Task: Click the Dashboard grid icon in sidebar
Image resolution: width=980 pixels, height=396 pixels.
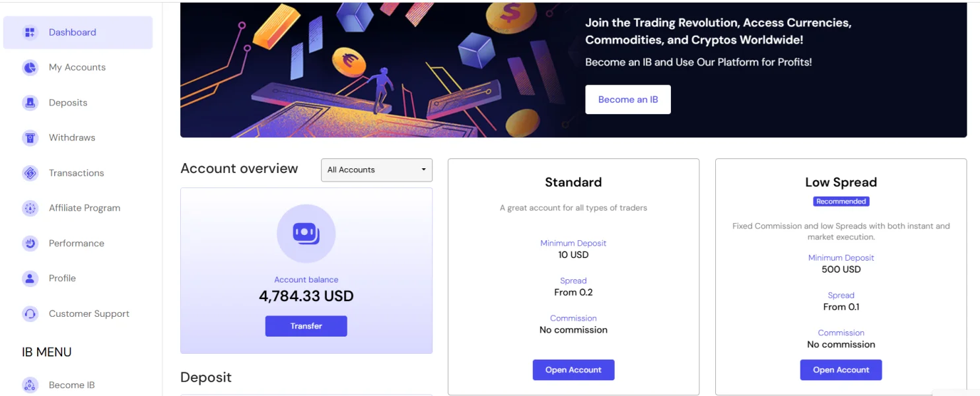Action: coord(30,32)
